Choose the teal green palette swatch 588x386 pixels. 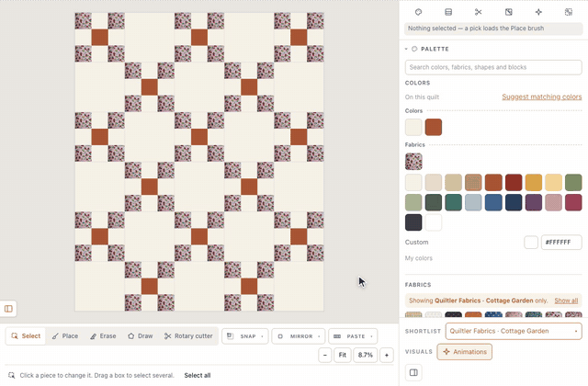453,202
